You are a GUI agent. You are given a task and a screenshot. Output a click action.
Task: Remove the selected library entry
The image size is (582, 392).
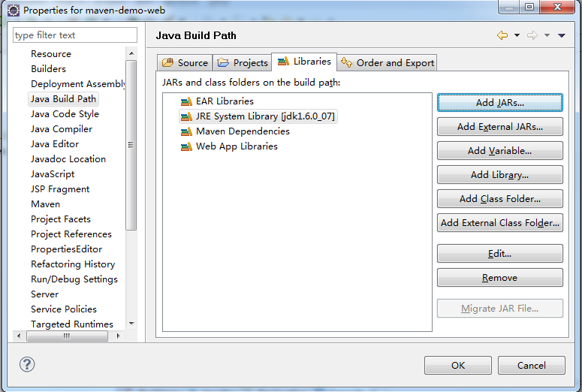[500, 278]
